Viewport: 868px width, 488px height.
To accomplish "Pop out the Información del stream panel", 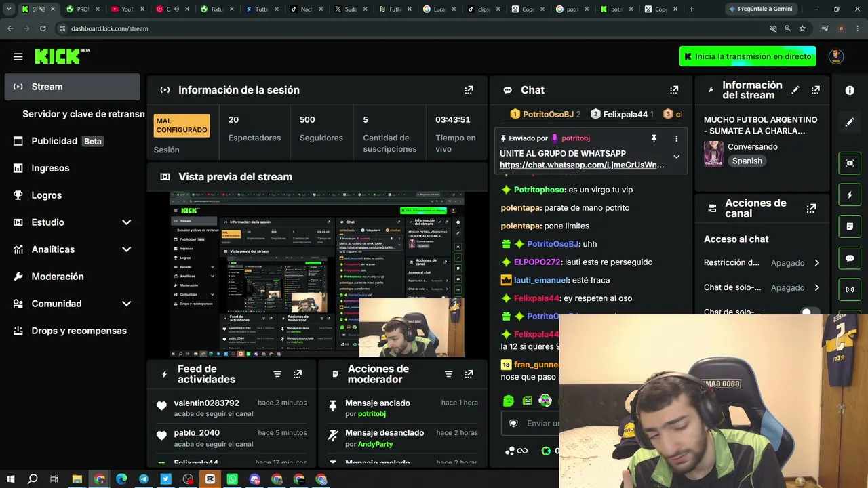I will 816,90.
